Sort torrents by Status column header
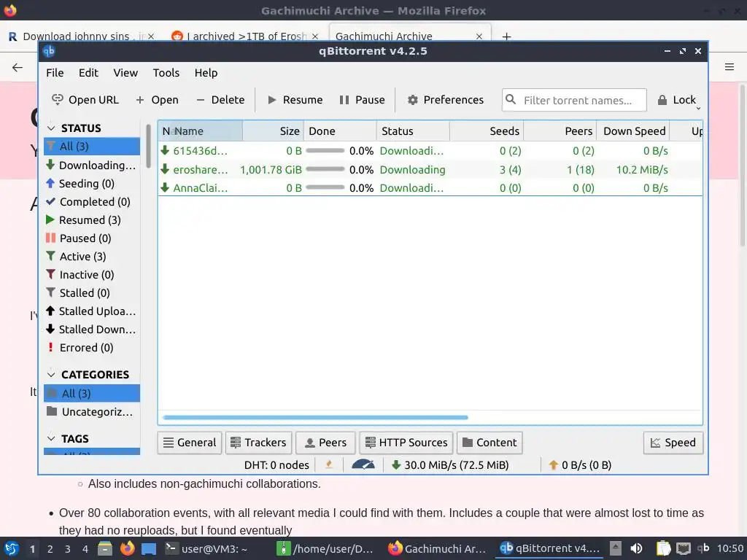 (x=413, y=131)
